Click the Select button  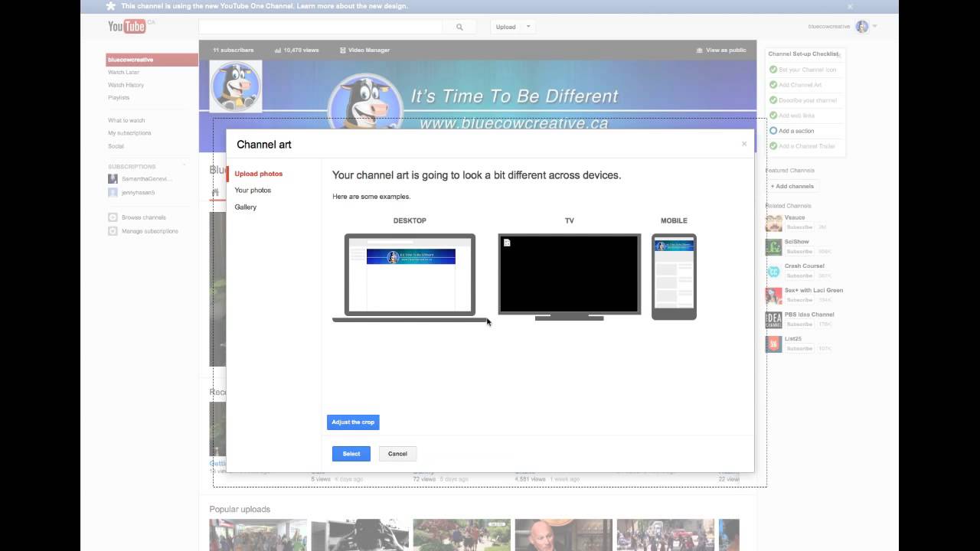tap(351, 454)
